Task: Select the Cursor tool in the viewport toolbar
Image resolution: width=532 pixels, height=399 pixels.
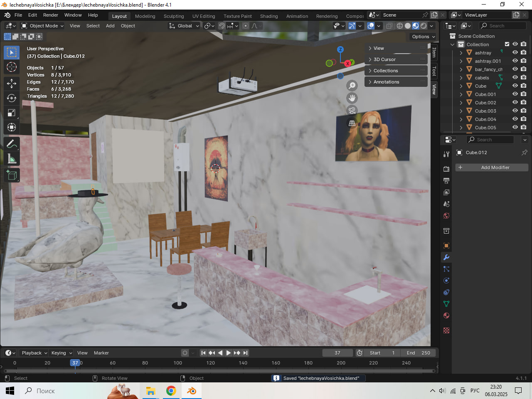Action: (12, 67)
